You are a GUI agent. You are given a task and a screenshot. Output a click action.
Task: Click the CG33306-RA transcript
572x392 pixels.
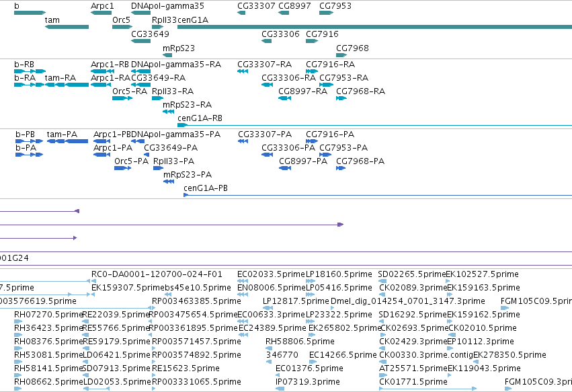pos(268,85)
